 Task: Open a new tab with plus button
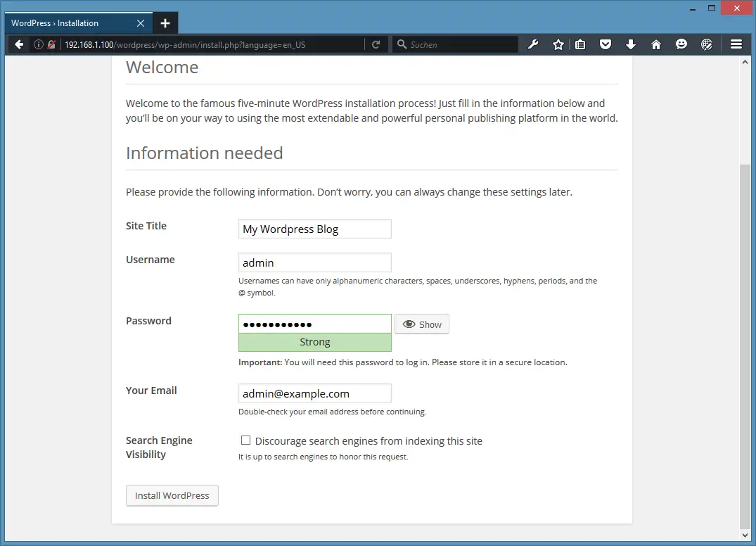(x=165, y=23)
